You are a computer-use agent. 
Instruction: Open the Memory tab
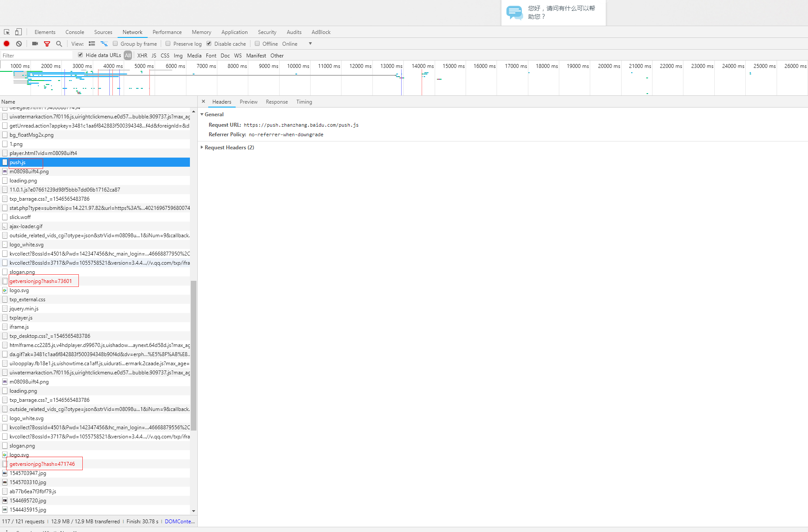(202, 32)
